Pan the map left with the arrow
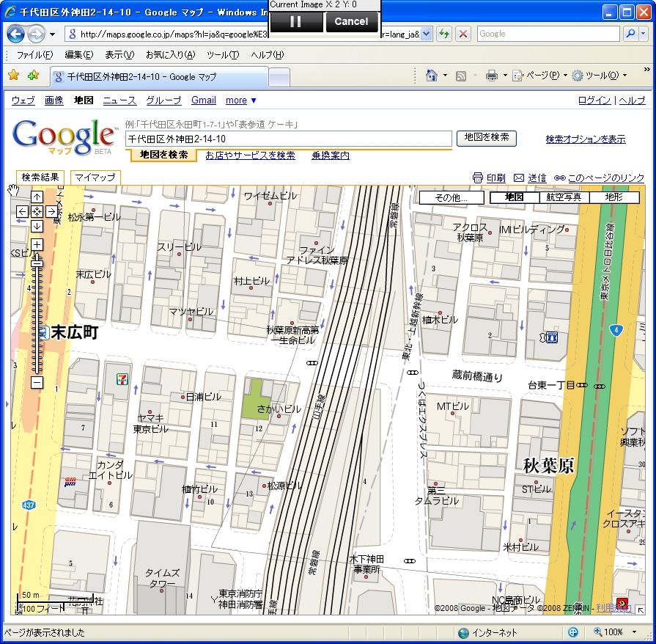The image size is (656, 644). click(x=22, y=211)
